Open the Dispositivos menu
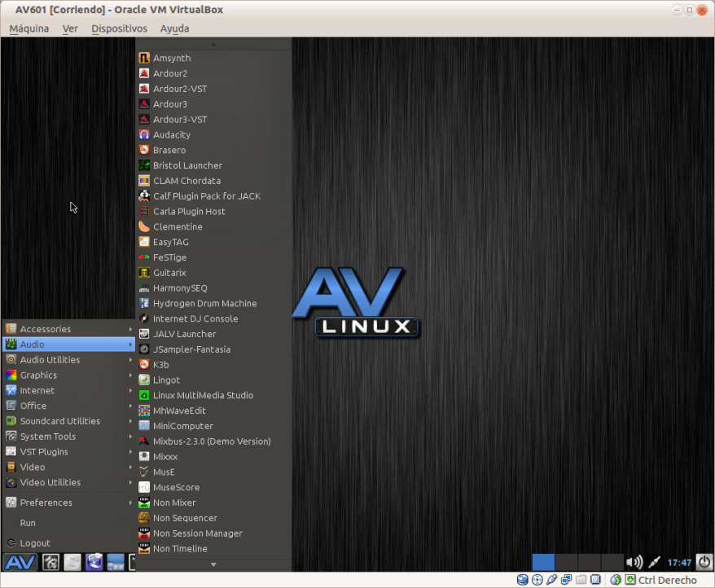The width and height of the screenshot is (715, 588). [119, 28]
